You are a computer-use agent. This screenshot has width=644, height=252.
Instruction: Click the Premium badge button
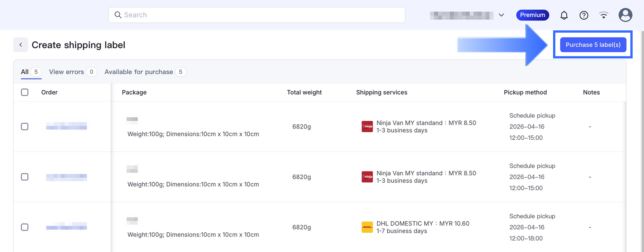pyautogui.click(x=532, y=15)
